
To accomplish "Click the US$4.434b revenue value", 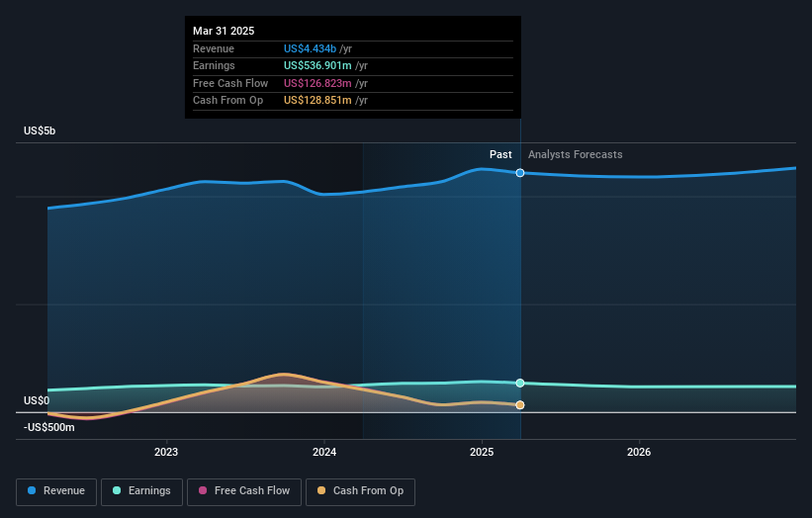I will (311, 48).
